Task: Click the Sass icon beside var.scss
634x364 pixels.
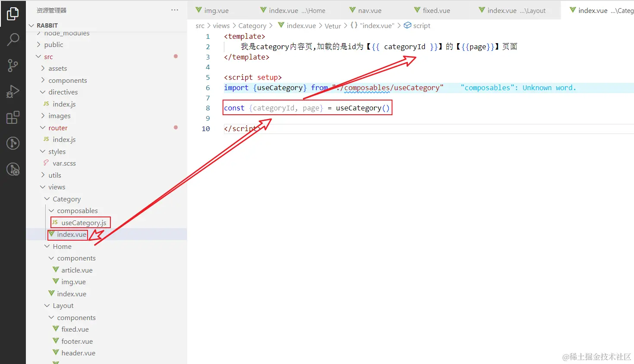Action: 46,163
